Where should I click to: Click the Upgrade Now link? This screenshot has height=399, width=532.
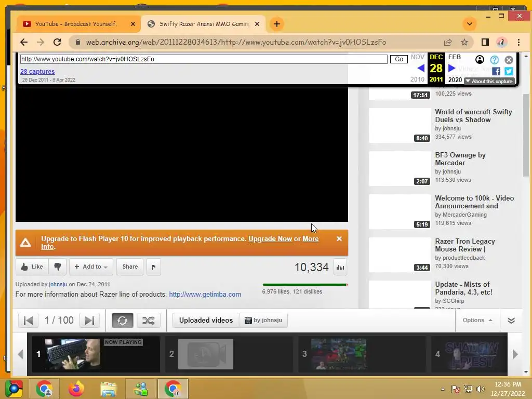click(x=270, y=239)
